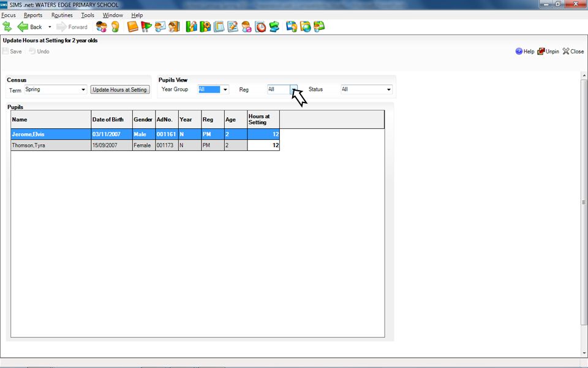Viewport: 588px width, 368px height.
Task: Click the AdNo. column header
Action: [167, 120]
